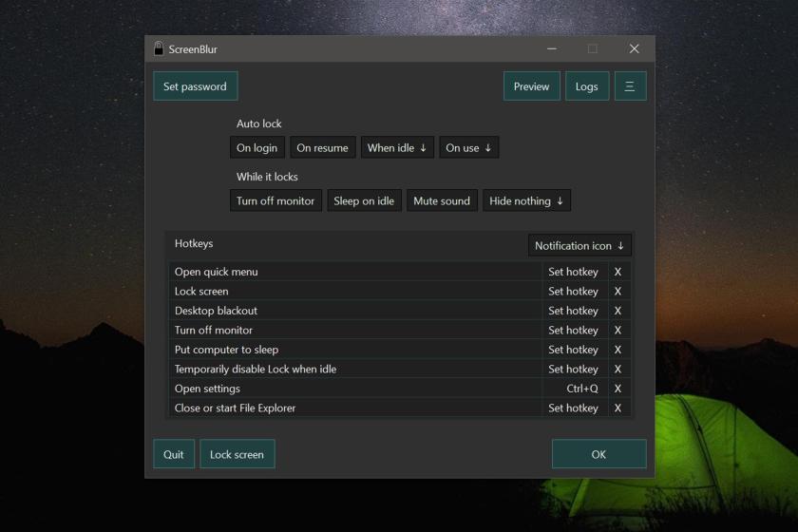798x532 pixels.
Task: Clear hotkey for Close or start File Explorer
Action: 617,408
